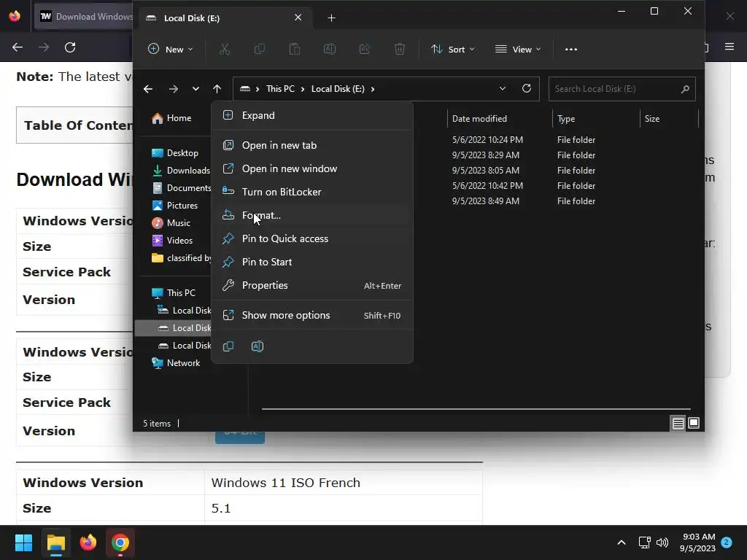Reload the Firefox page
Viewport: 747px width, 560px height.
70,47
